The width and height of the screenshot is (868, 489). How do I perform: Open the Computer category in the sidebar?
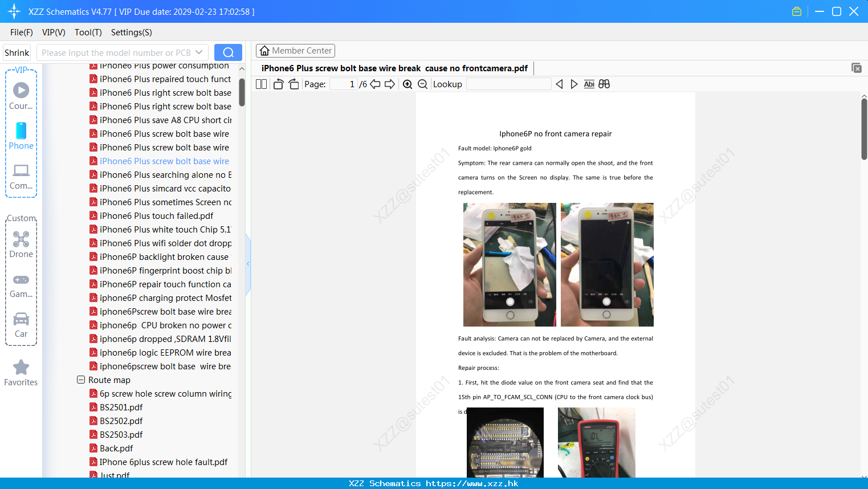(21, 177)
